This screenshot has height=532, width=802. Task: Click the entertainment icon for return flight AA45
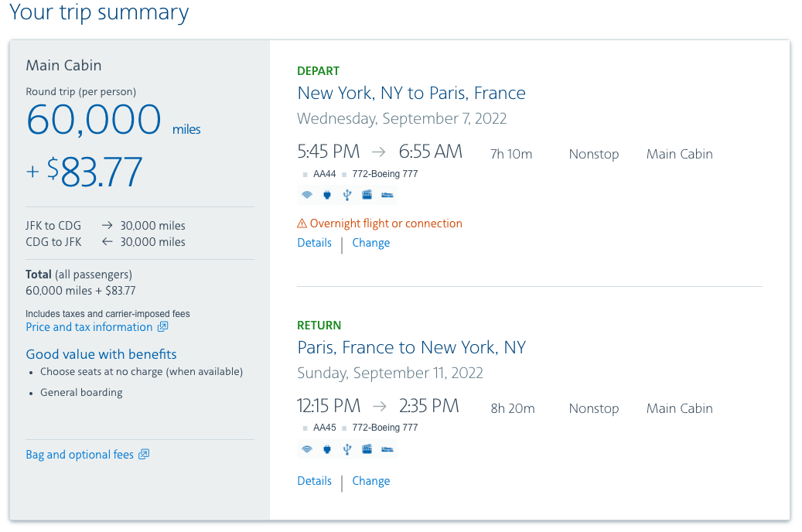click(x=367, y=449)
